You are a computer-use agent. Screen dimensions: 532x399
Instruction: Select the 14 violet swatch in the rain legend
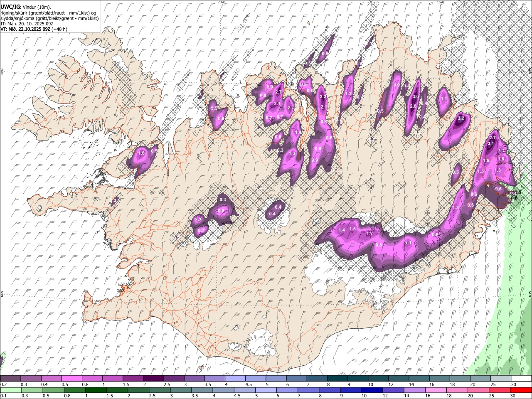414,390
